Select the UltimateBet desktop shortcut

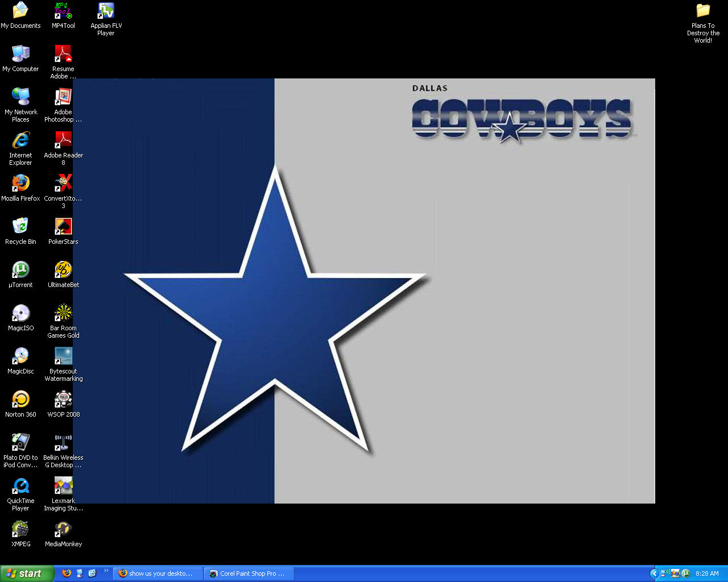[63, 275]
